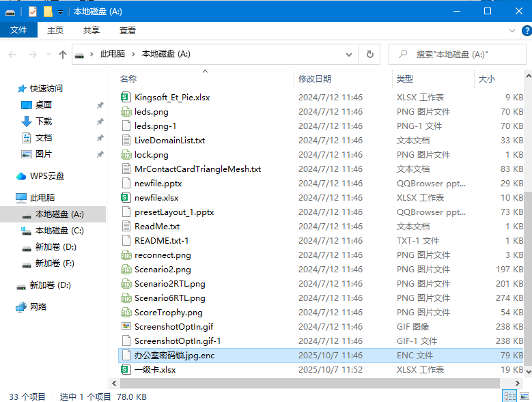
Task: Click 此电脑 in the address breadcrumb
Action: (113, 55)
